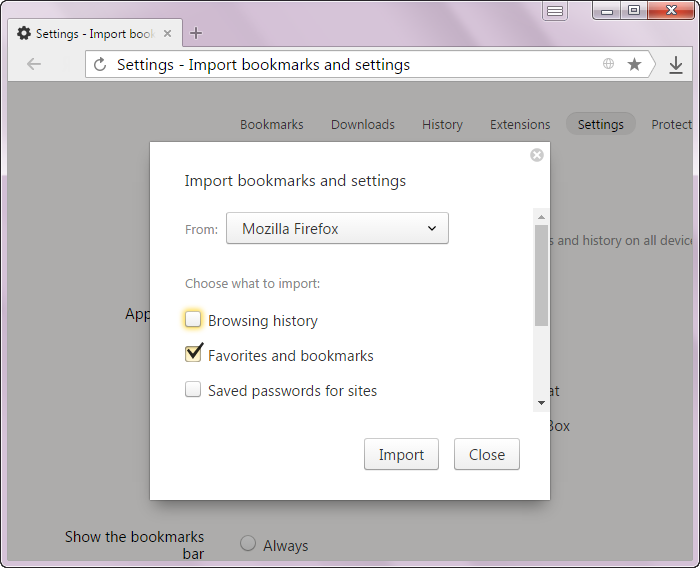Go to Bookmarks section
The height and width of the screenshot is (568, 700).
pyautogui.click(x=271, y=125)
